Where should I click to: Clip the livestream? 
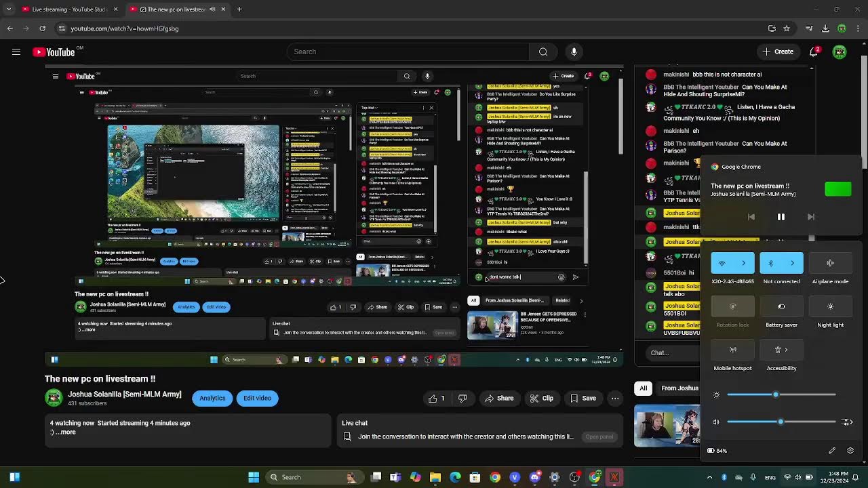tap(542, 399)
